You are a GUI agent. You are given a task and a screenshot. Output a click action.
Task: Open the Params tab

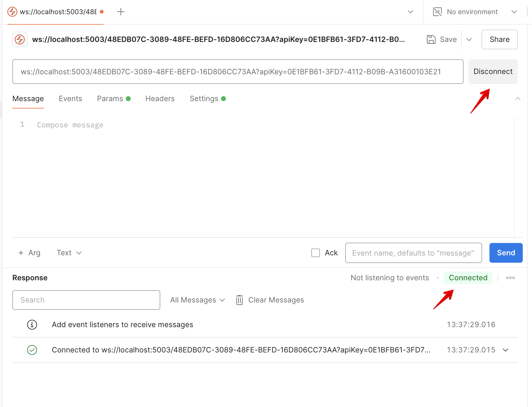(114, 99)
